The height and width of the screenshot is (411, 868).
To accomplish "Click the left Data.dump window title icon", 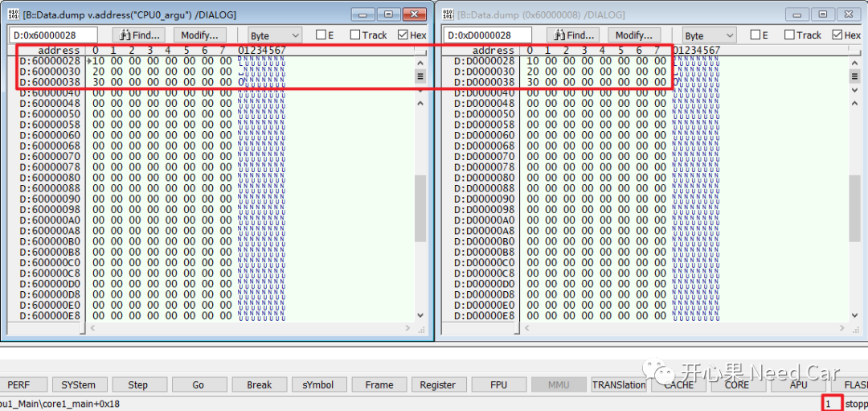I will (x=14, y=14).
